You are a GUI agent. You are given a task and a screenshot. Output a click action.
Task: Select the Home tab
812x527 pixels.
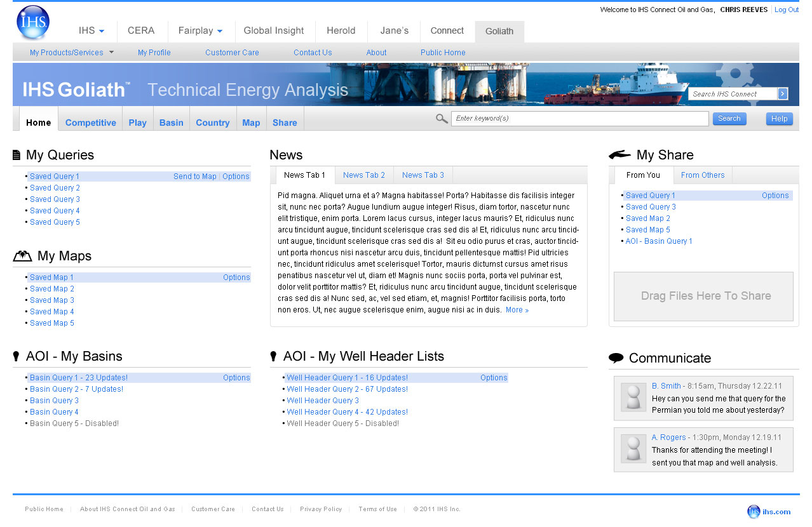coord(39,119)
